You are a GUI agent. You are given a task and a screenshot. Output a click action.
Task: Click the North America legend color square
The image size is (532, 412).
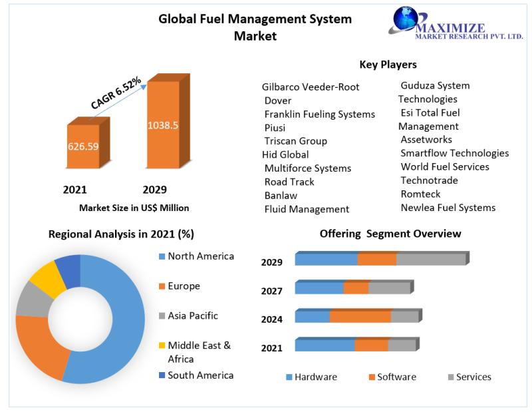162,256
